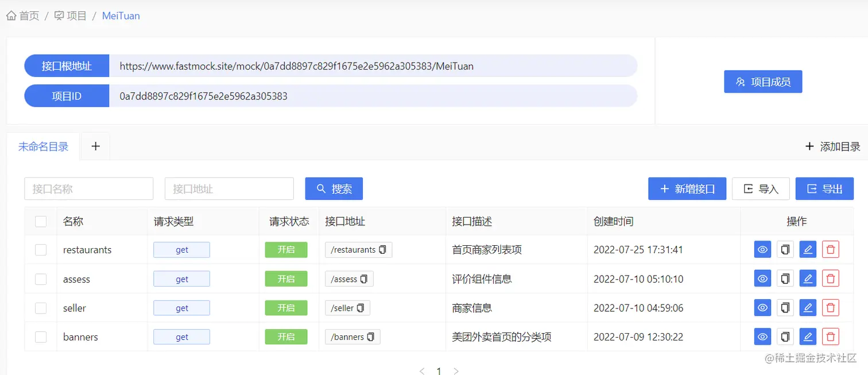Focus the 接口名称 input field
This screenshot has width=868, height=375.
click(x=89, y=188)
